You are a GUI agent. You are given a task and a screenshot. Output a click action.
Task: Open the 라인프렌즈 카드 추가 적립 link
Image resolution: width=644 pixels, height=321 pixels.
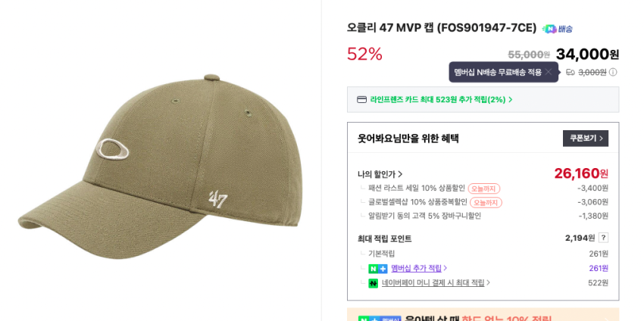click(441, 99)
